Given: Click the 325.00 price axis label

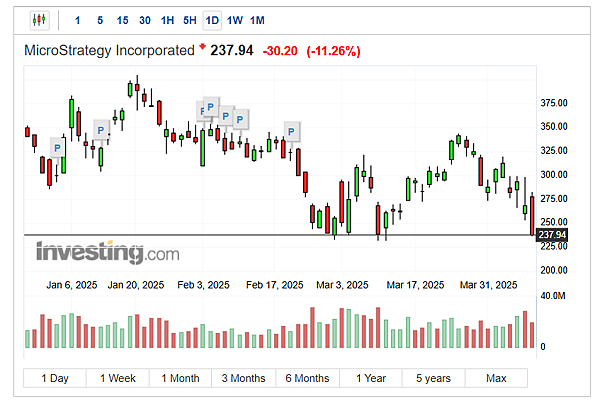Looking at the screenshot, I should [x=554, y=150].
